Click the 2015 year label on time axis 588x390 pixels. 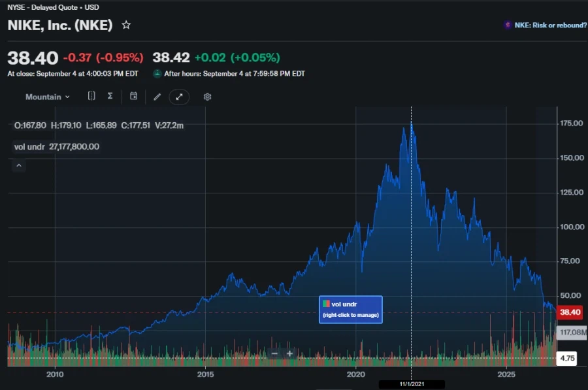coord(206,374)
